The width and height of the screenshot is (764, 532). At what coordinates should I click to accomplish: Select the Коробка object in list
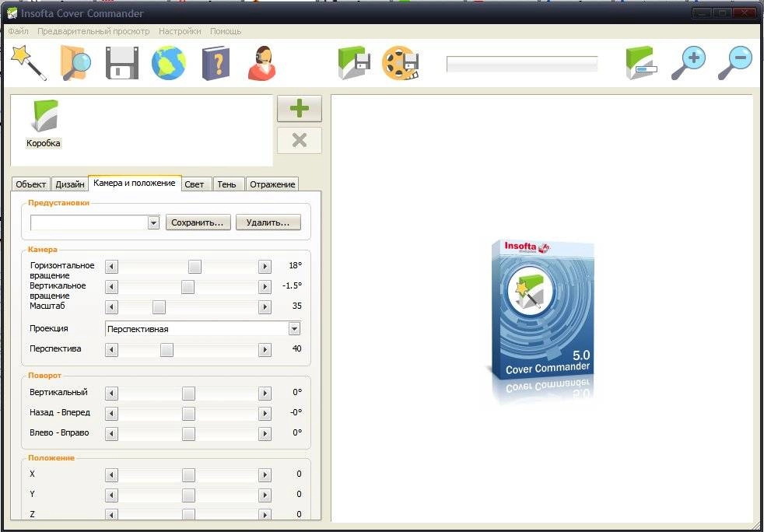pyautogui.click(x=44, y=124)
